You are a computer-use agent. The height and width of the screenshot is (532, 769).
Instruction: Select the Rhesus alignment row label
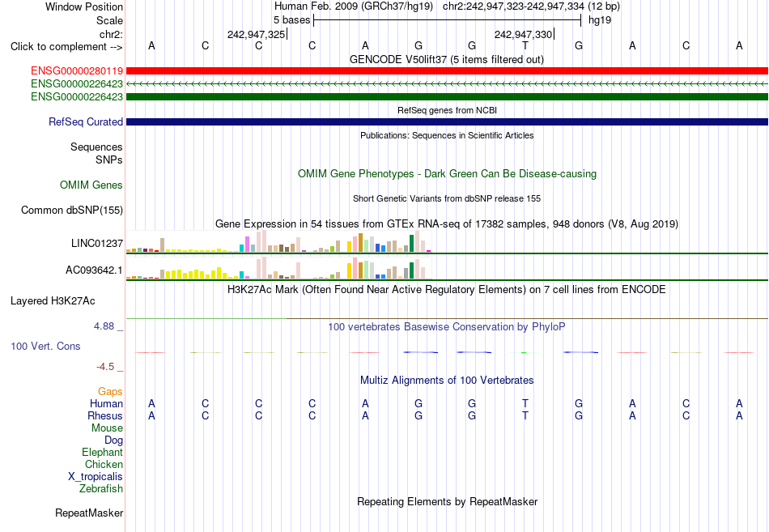click(105, 415)
